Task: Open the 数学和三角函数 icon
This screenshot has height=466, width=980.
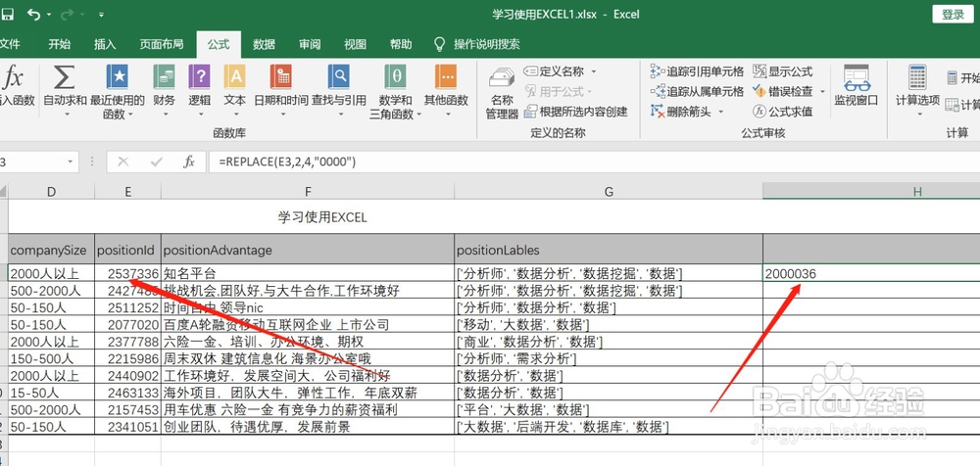Action: coord(395,78)
